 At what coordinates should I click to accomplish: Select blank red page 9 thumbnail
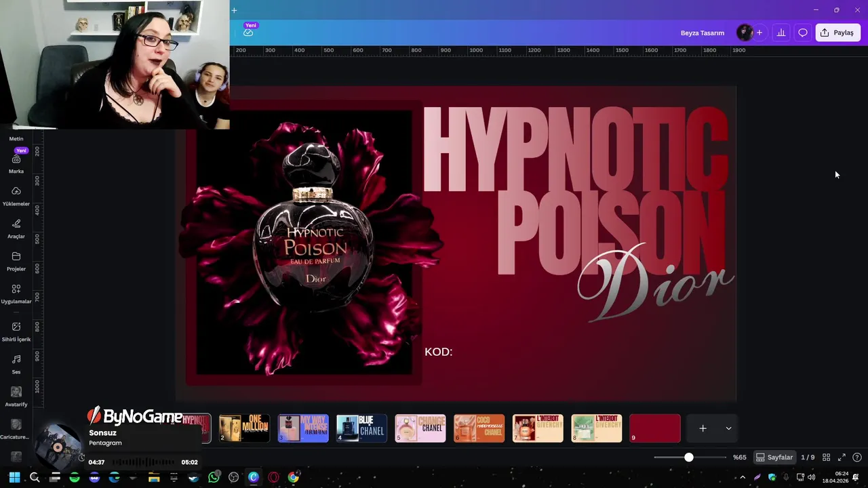655,428
